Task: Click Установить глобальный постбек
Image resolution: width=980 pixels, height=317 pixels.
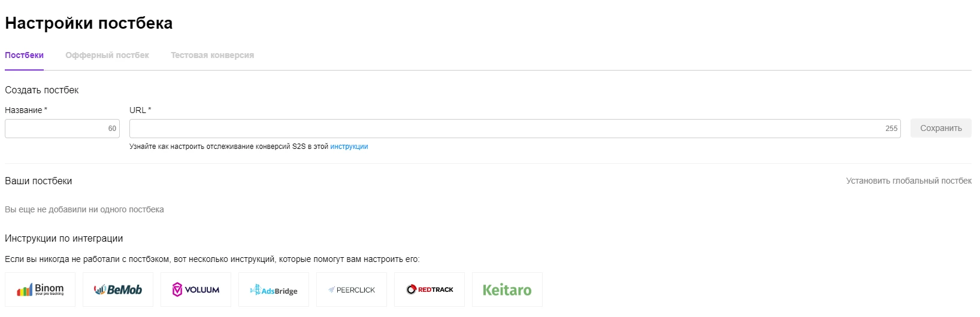Action: (909, 181)
